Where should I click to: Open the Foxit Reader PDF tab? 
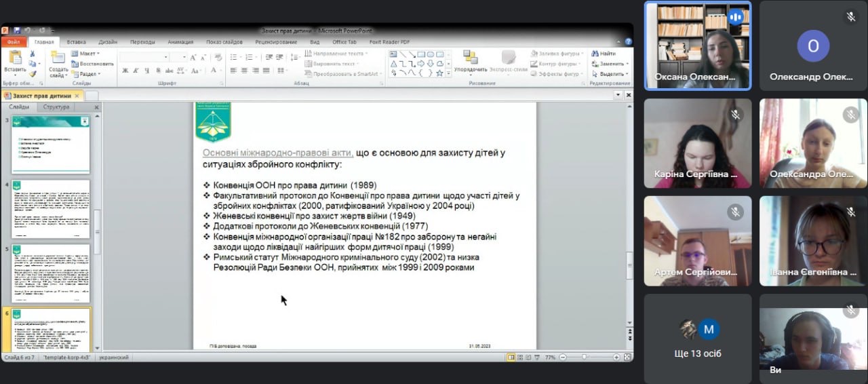pyautogui.click(x=389, y=42)
